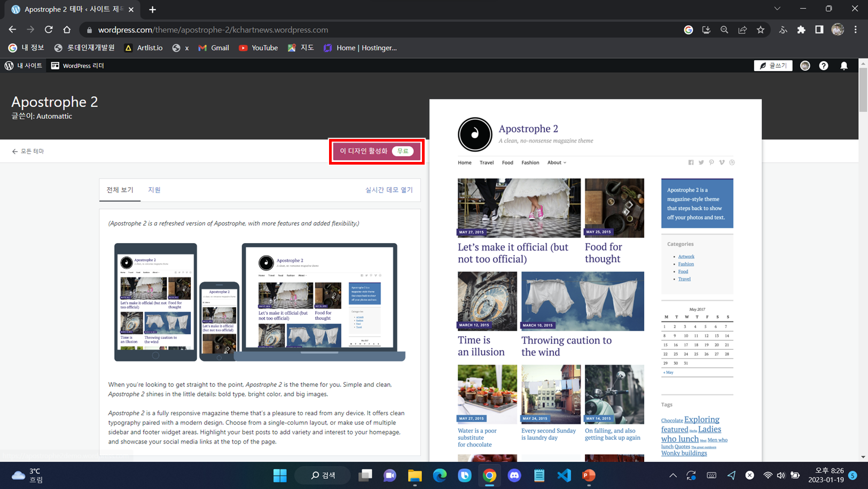Open File Explorer from the taskbar
This screenshot has width=868, height=489.
[x=415, y=475]
